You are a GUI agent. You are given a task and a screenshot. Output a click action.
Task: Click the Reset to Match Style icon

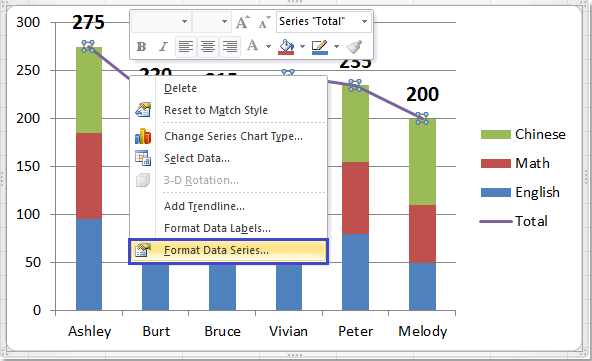click(143, 110)
